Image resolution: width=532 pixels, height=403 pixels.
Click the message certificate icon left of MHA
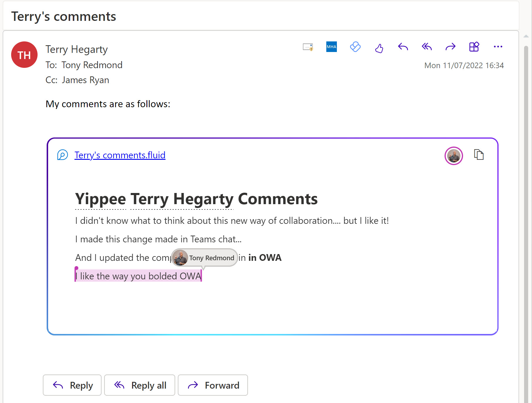click(308, 47)
